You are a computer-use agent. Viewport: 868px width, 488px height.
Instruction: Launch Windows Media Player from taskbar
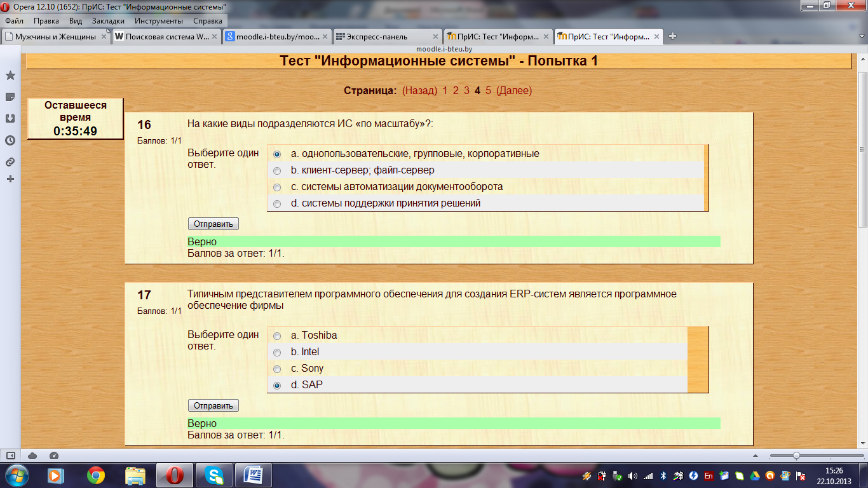tap(57, 475)
